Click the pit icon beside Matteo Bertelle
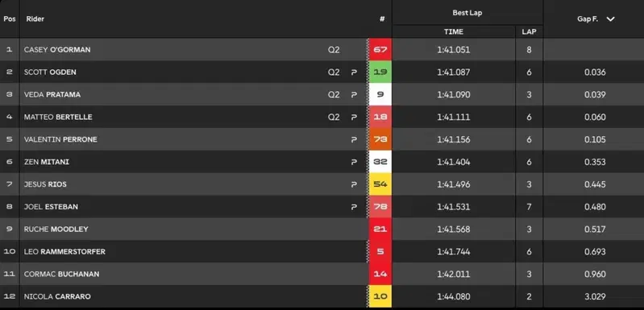Viewport: 644px width, 310px height. click(354, 118)
